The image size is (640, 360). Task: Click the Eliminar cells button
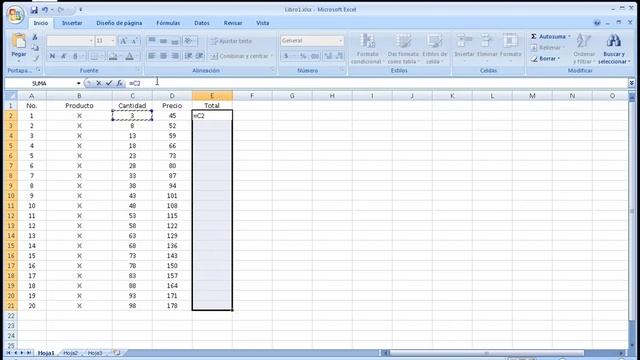(487, 48)
